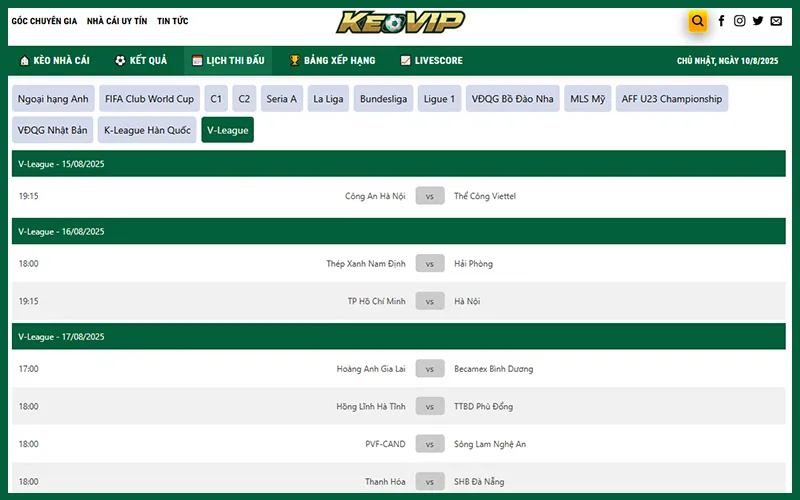Open the Livescore page
This screenshot has width=800, height=500.
431,61
